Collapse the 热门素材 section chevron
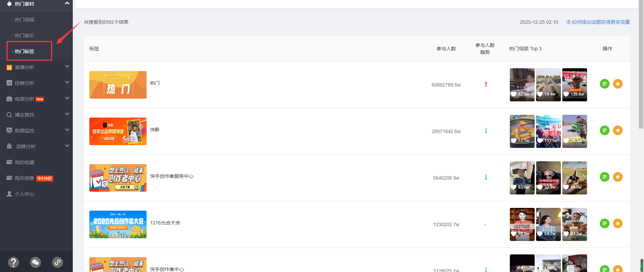Viewport: 644px width, 272px height. tap(67, 3)
